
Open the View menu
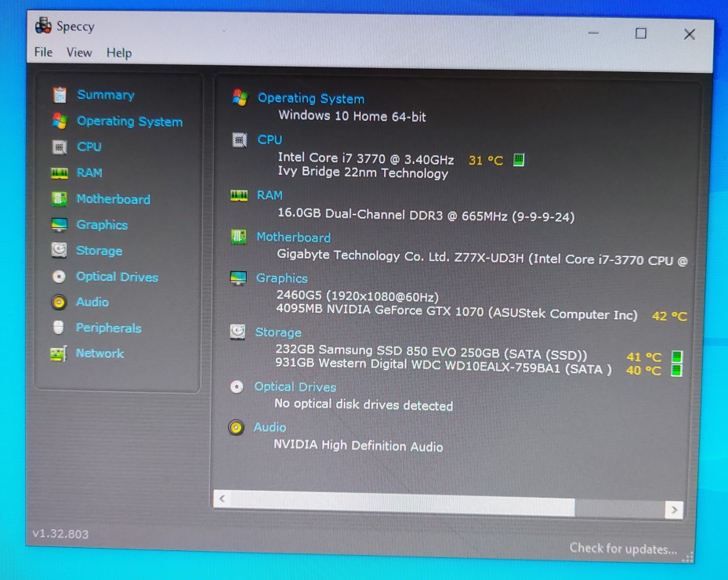click(x=79, y=53)
